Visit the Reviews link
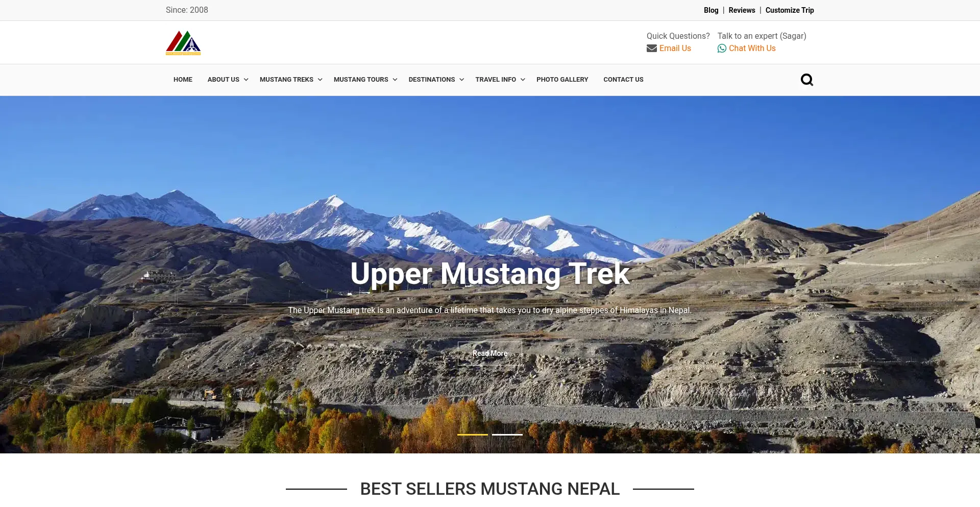The height and width of the screenshot is (507, 980). (742, 10)
